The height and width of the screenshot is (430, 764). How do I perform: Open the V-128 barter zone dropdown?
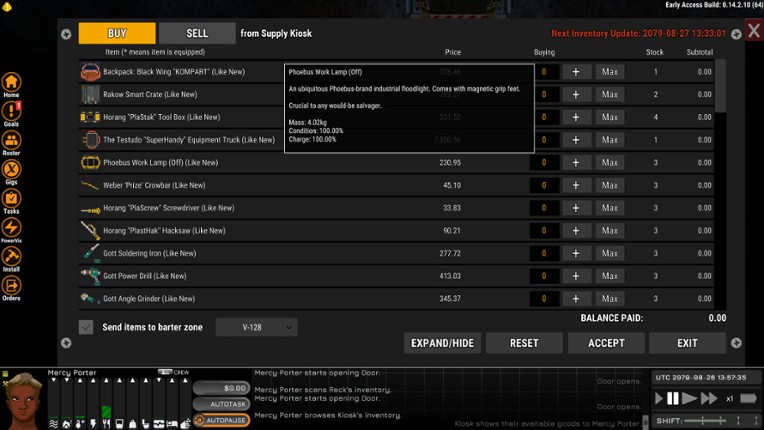pos(256,327)
